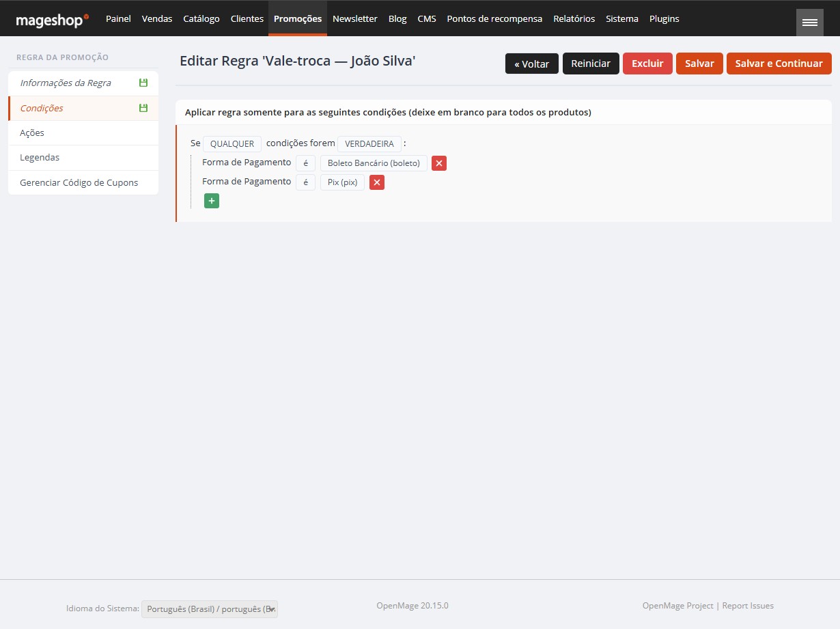Open the hamburger menu in top right corner
840x629 pixels.
809,21
